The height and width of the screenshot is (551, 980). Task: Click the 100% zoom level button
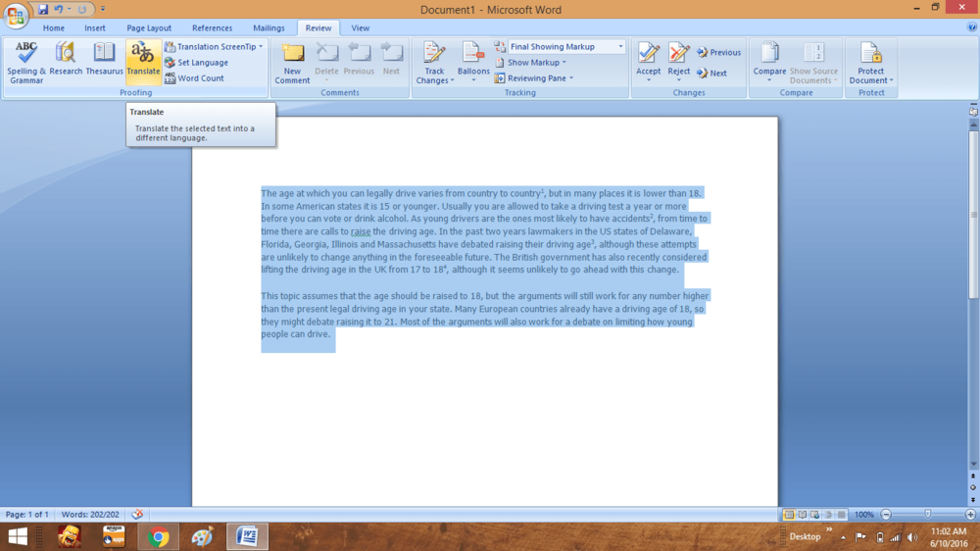pyautogui.click(x=863, y=515)
